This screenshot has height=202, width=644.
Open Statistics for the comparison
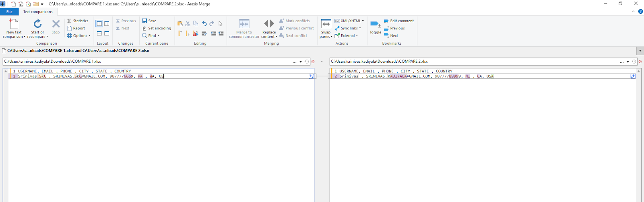(x=78, y=21)
